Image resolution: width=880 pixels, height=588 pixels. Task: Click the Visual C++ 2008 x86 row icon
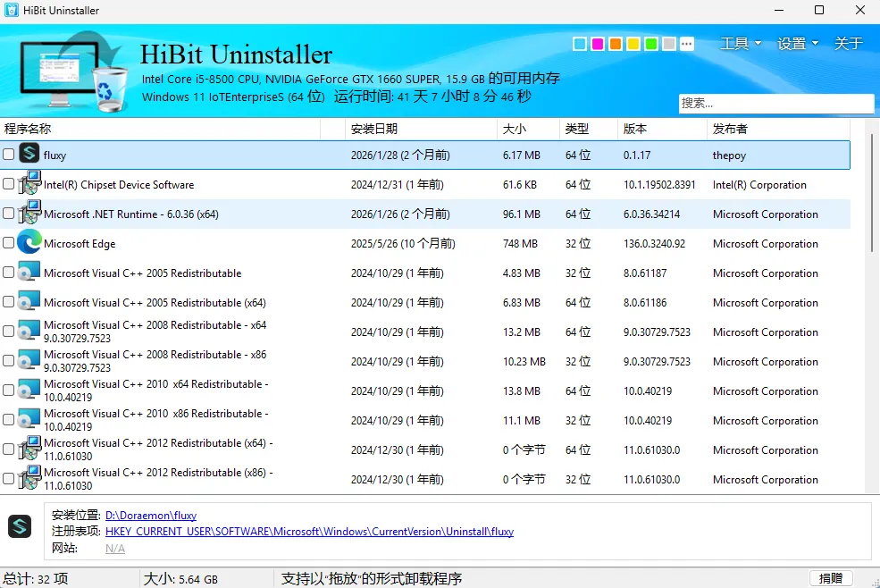pyautogui.click(x=29, y=359)
